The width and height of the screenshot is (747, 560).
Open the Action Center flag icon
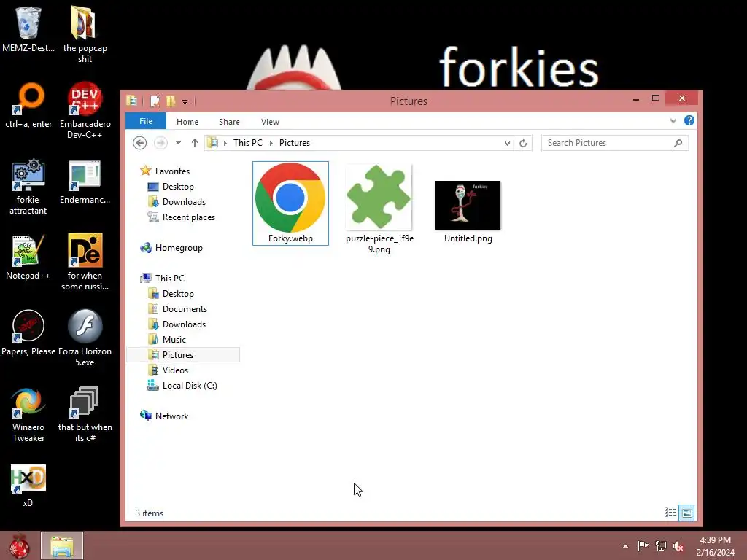click(x=643, y=545)
